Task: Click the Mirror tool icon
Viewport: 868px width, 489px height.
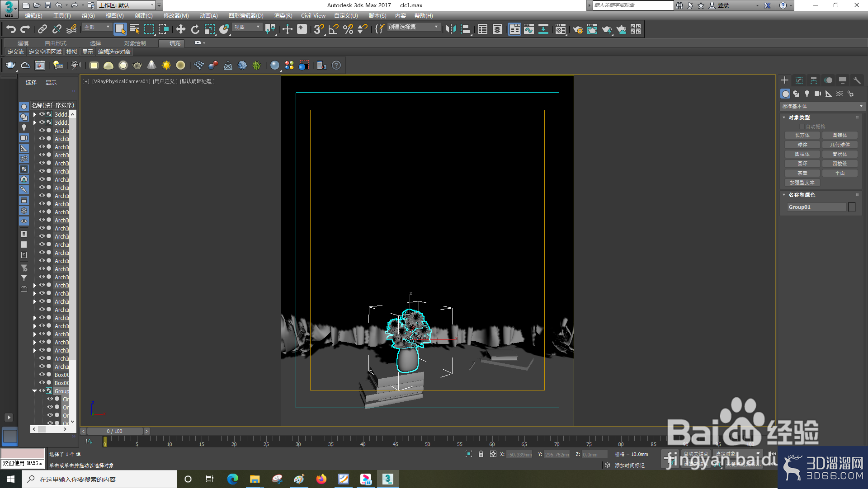Action: (x=451, y=29)
